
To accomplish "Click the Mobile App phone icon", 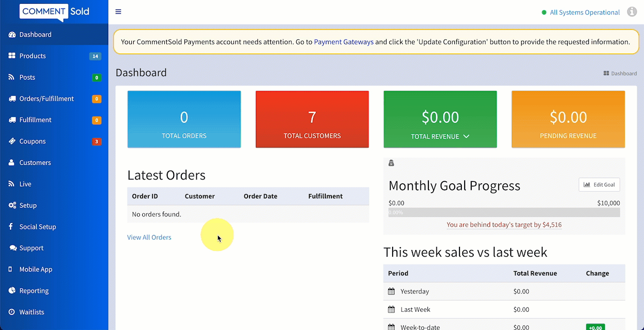I will 10,269.
